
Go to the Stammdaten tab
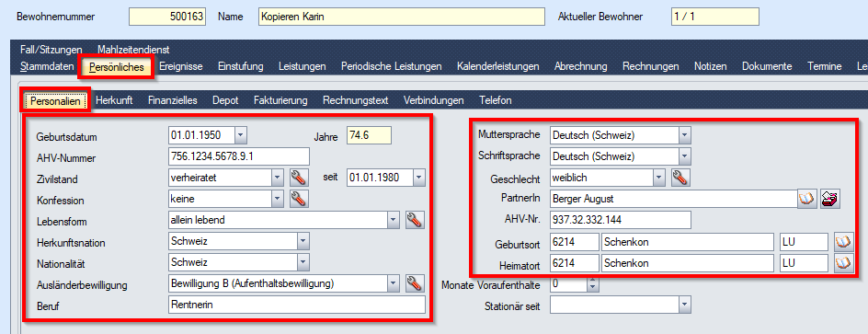click(x=47, y=66)
